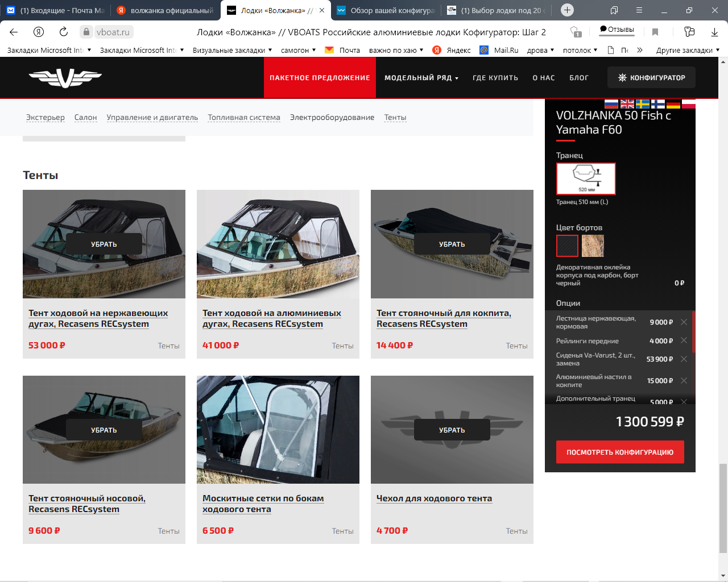This screenshot has height=582, width=728.
Task: Open the КОНФИГУРАТОР button
Action: click(651, 77)
